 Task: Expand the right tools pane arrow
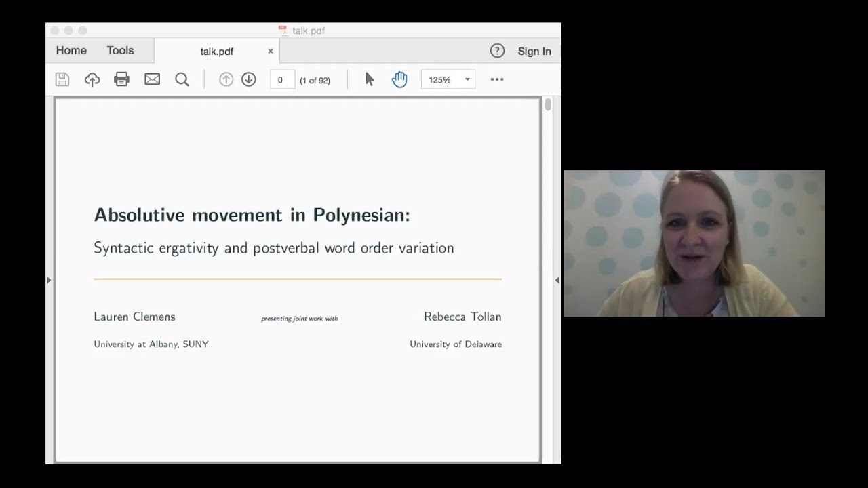tap(557, 280)
